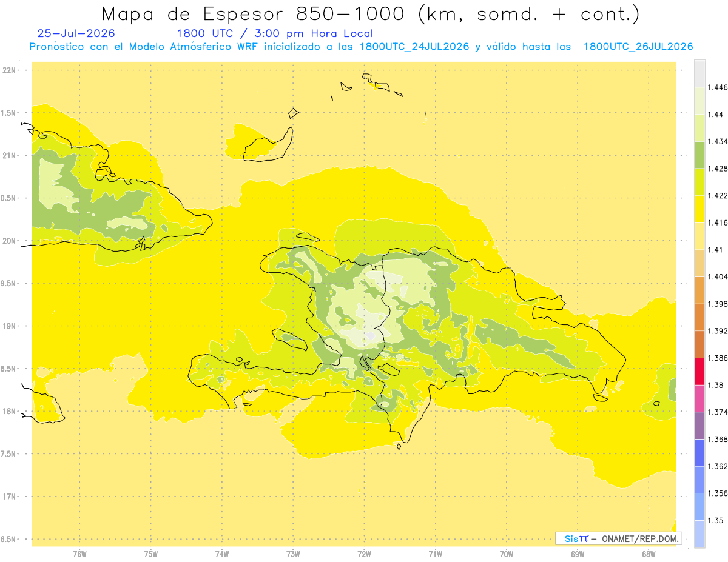
Task: Click the legend value '1.374'
Action: pyautogui.click(x=718, y=412)
